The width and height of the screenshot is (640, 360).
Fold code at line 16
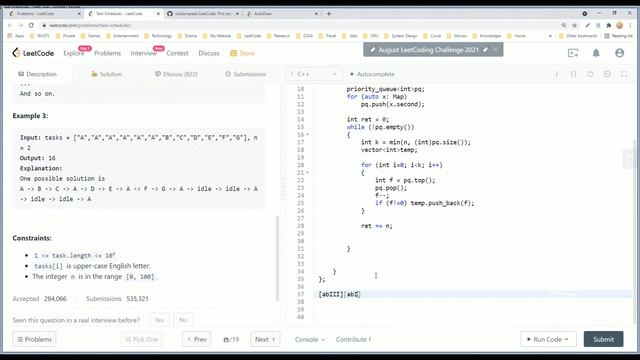tap(307, 134)
